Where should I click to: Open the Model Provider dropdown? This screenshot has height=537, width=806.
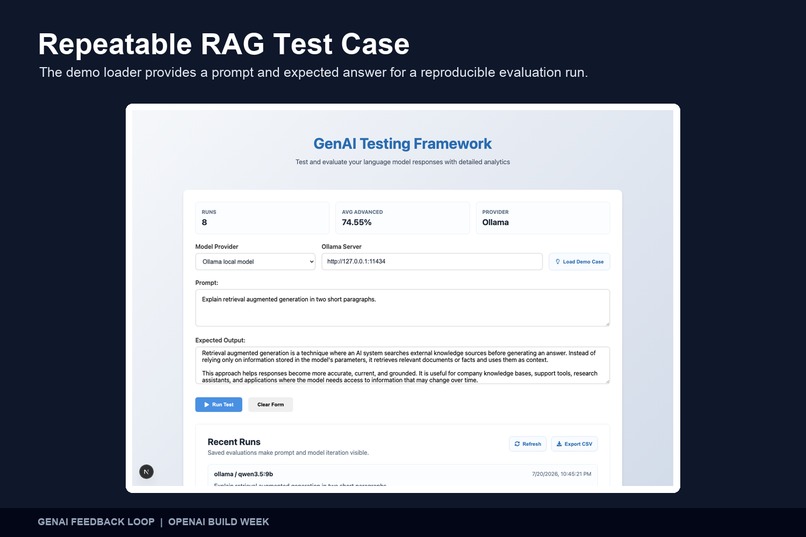click(255, 262)
